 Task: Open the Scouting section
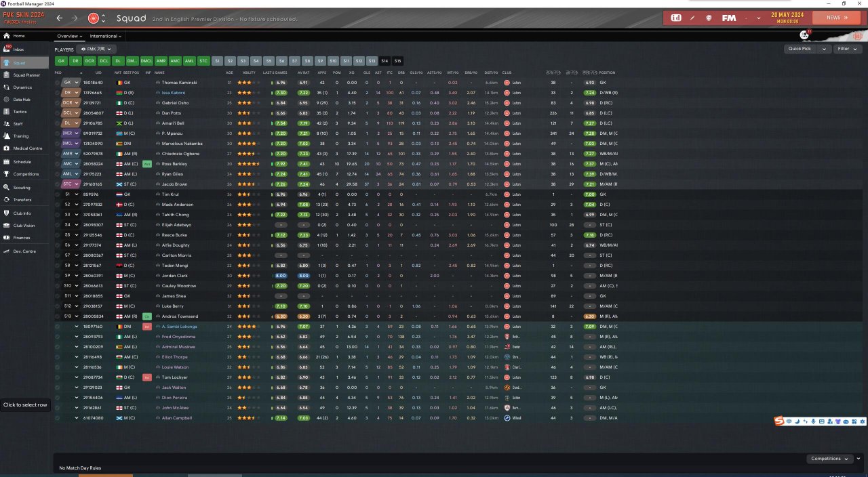click(x=24, y=187)
